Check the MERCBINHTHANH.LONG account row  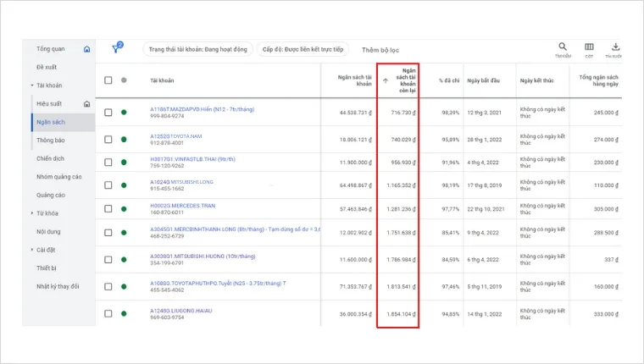tap(108, 233)
